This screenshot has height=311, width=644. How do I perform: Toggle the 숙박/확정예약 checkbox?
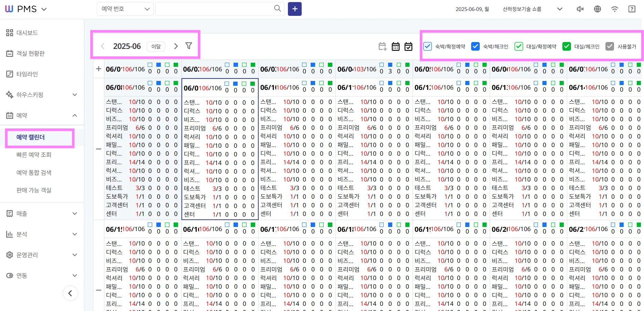pos(427,46)
